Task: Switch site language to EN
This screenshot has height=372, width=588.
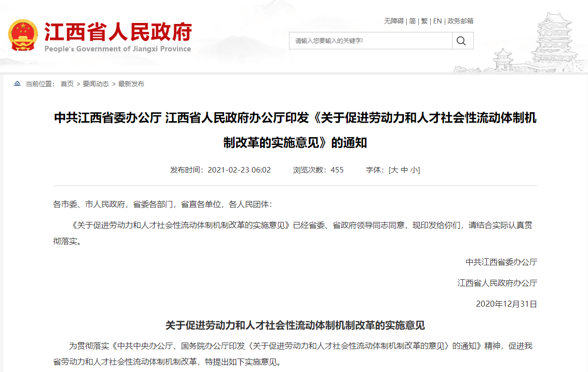Action: click(x=437, y=21)
